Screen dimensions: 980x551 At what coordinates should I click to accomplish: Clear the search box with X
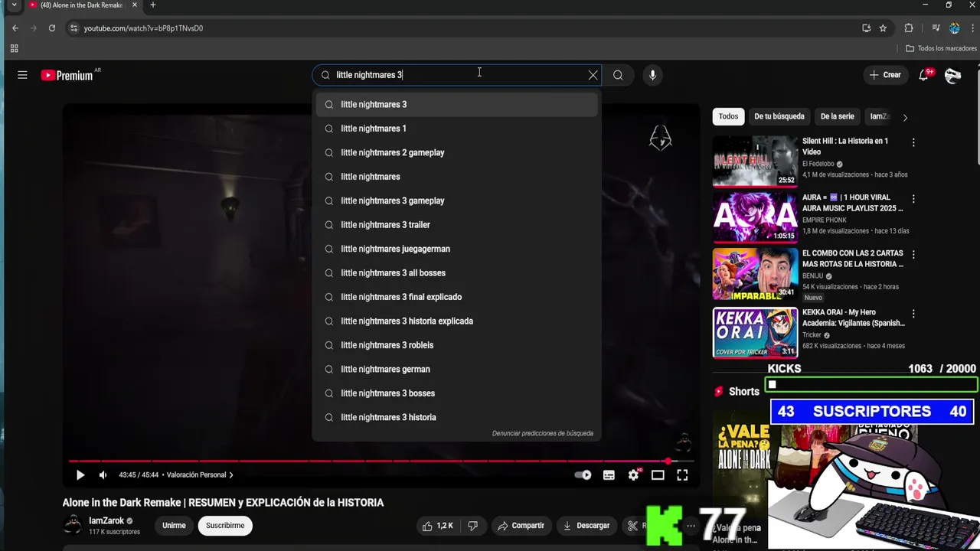tap(593, 75)
